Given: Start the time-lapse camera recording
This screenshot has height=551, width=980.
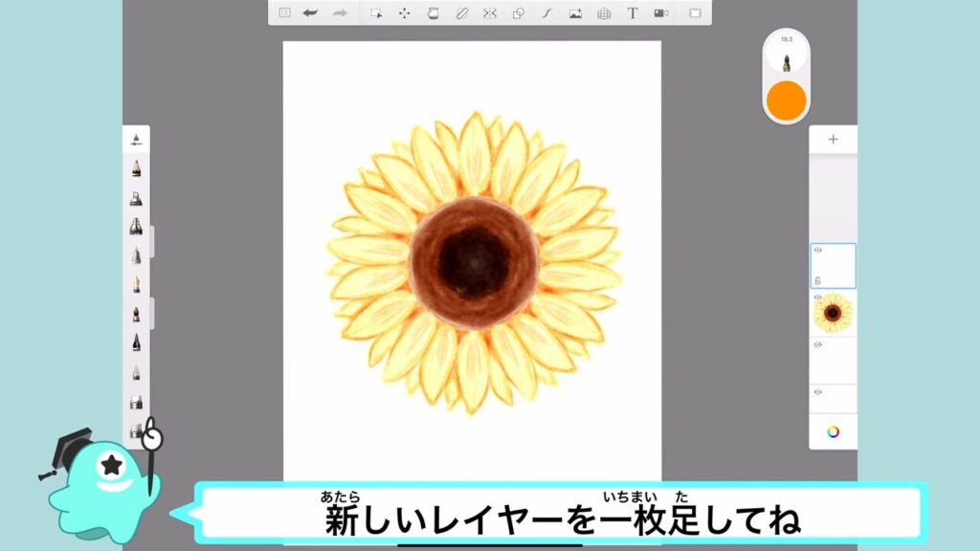Looking at the screenshot, I should click(x=660, y=13).
